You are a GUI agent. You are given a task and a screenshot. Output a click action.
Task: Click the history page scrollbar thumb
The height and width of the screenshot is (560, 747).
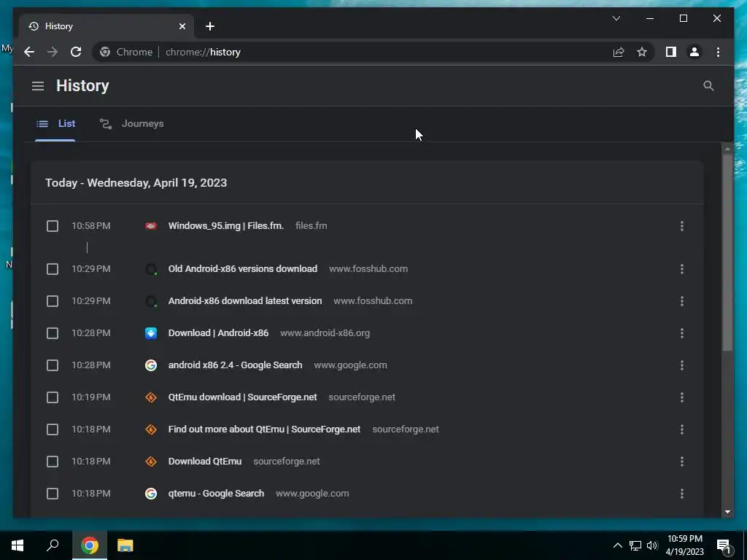(x=727, y=253)
